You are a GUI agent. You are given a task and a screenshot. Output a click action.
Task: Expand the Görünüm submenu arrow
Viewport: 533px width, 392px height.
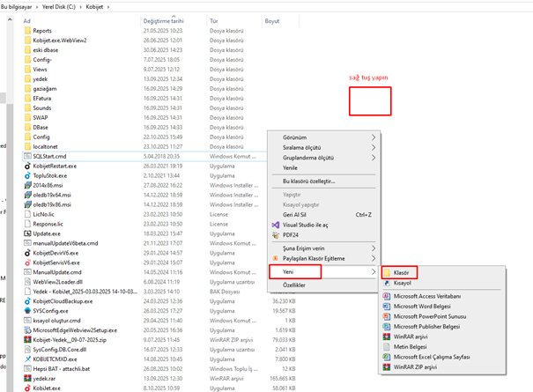(374, 138)
